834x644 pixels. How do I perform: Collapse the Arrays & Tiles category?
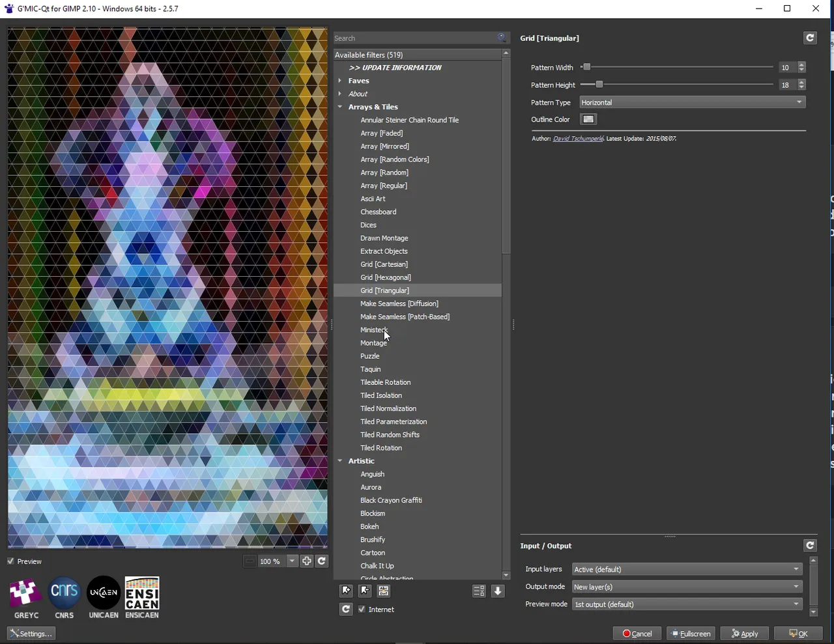click(340, 107)
